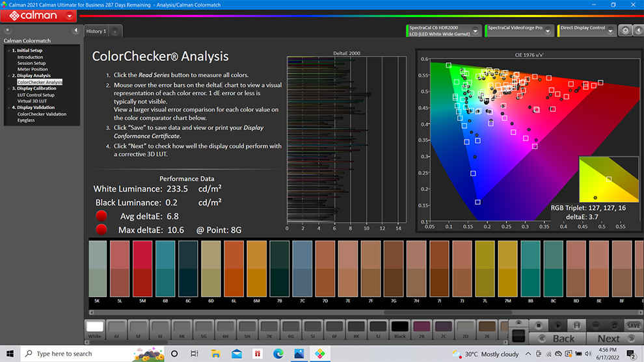Select the 5M red comparator swatch
The width and height of the screenshot is (644, 362).
(x=142, y=268)
